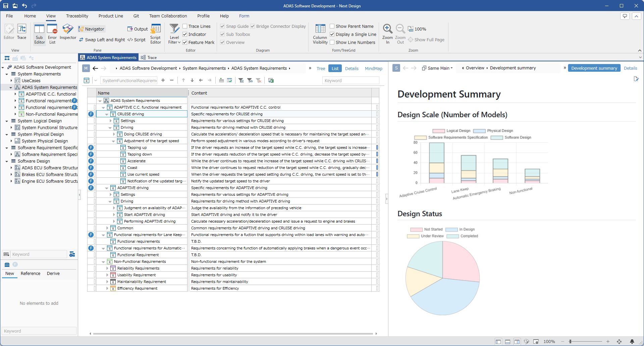644x346 pixels.
Task: Open the Script Editor
Action: tap(156, 34)
